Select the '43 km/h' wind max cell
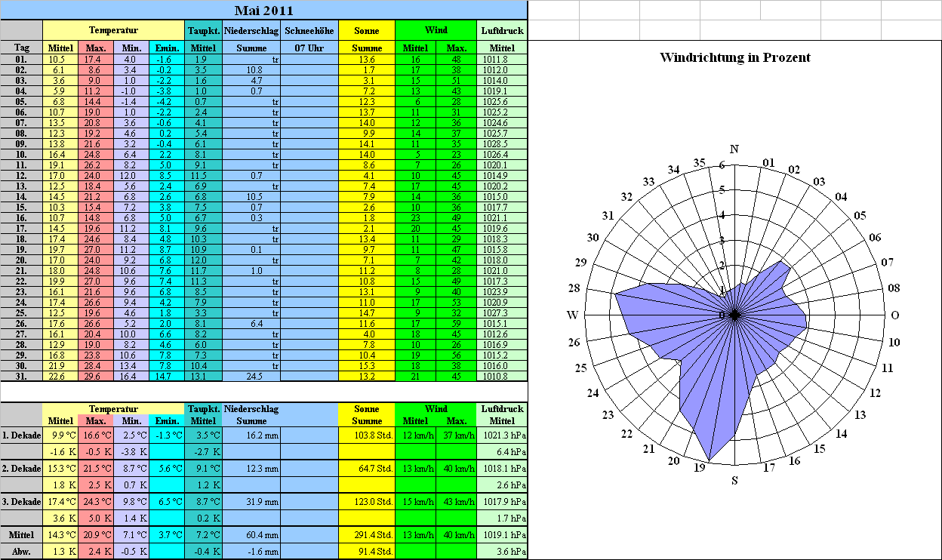 [457, 501]
